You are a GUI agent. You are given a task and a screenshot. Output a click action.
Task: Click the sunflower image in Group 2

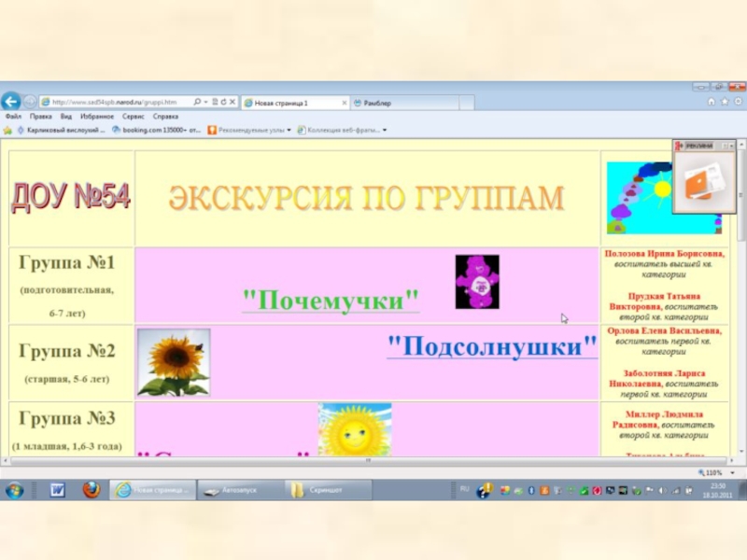(173, 362)
